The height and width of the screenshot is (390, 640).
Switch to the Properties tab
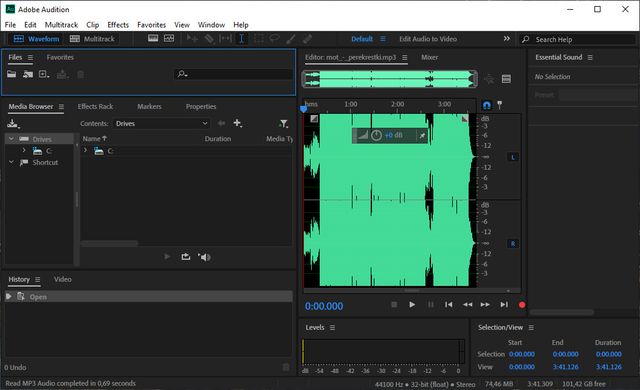tap(201, 106)
